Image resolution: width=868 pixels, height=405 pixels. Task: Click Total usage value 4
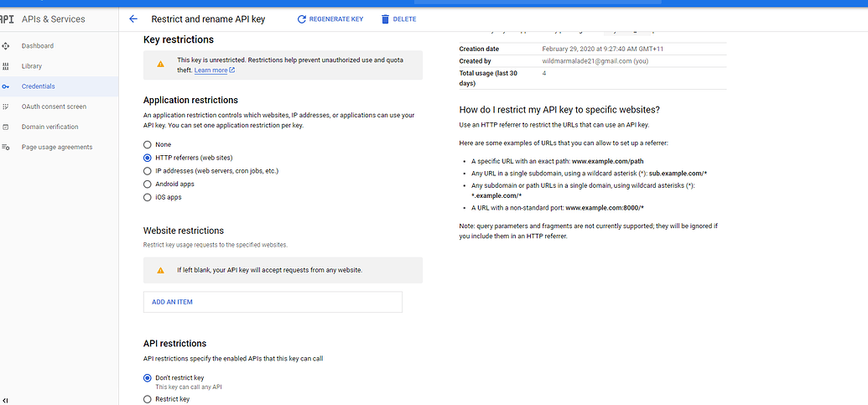[x=544, y=73]
